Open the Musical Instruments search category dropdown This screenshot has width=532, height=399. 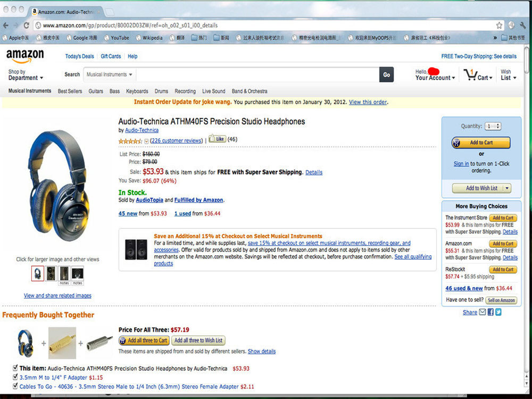click(109, 74)
